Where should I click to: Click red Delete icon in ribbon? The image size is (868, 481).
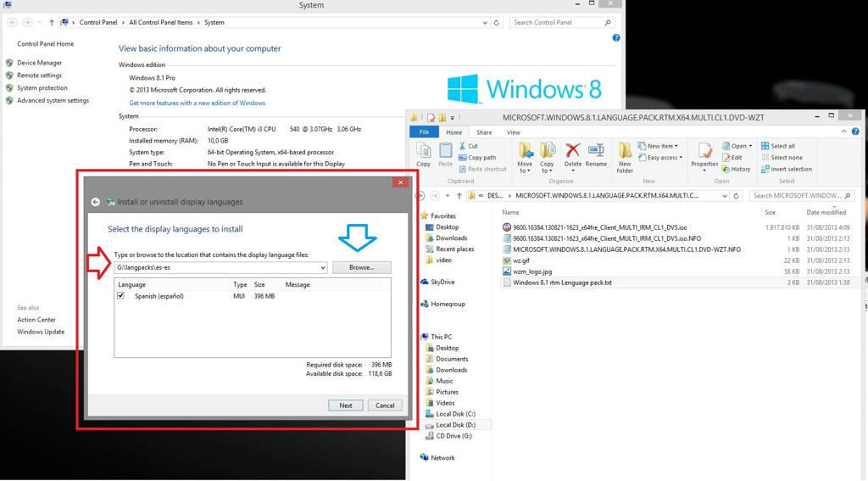[x=573, y=150]
